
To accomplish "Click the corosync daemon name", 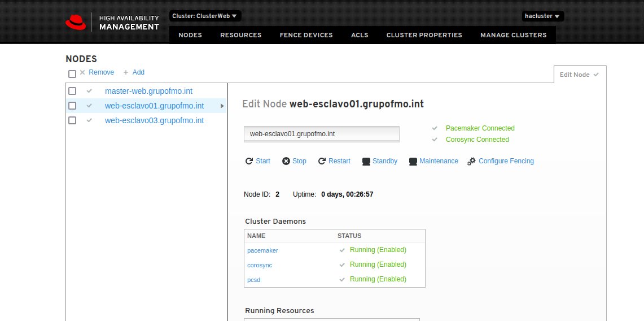I will tap(260, 265).
